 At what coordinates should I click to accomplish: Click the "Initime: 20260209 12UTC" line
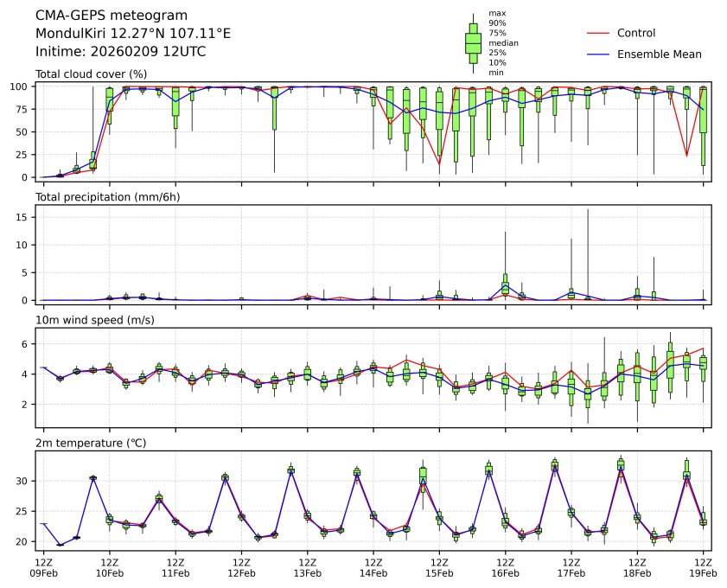click(120, 52)
